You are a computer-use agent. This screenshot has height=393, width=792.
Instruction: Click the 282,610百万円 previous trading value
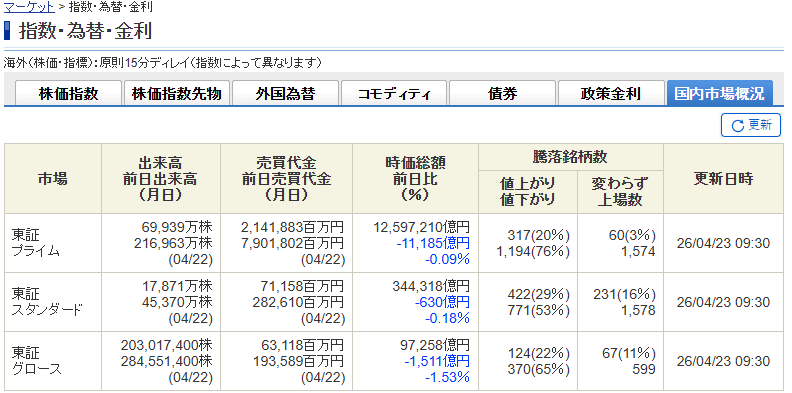pyautogui.click(x=299, y=302)
